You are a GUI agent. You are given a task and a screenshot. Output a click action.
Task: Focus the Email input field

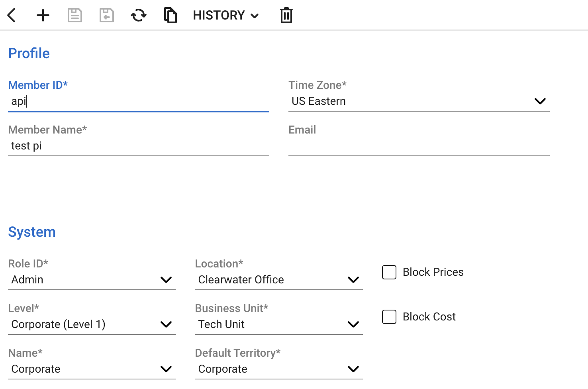click(x=418, y=146)
